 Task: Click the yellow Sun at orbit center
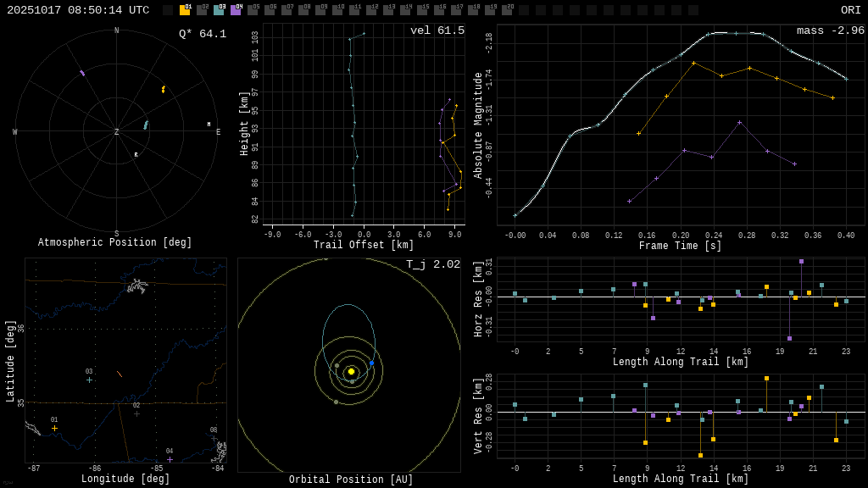[351, 371]
